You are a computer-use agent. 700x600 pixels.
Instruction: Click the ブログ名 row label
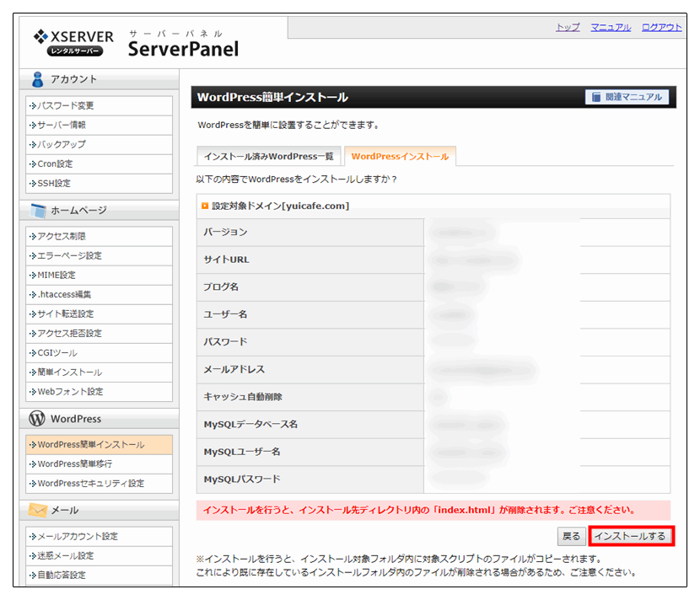point(221,287)
